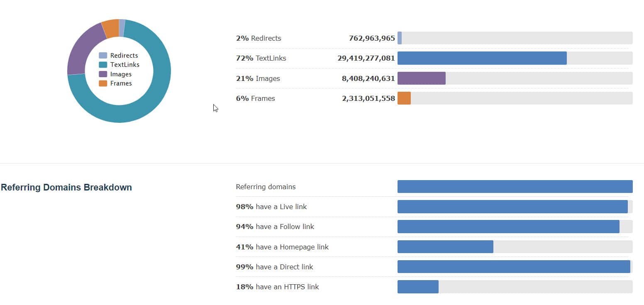Click the TextLinks count 29,419,277,081

click(366, 58)
